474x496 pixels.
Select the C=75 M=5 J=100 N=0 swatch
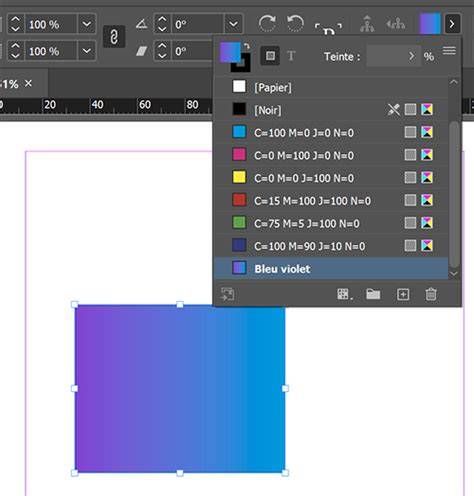click(331, 223)
